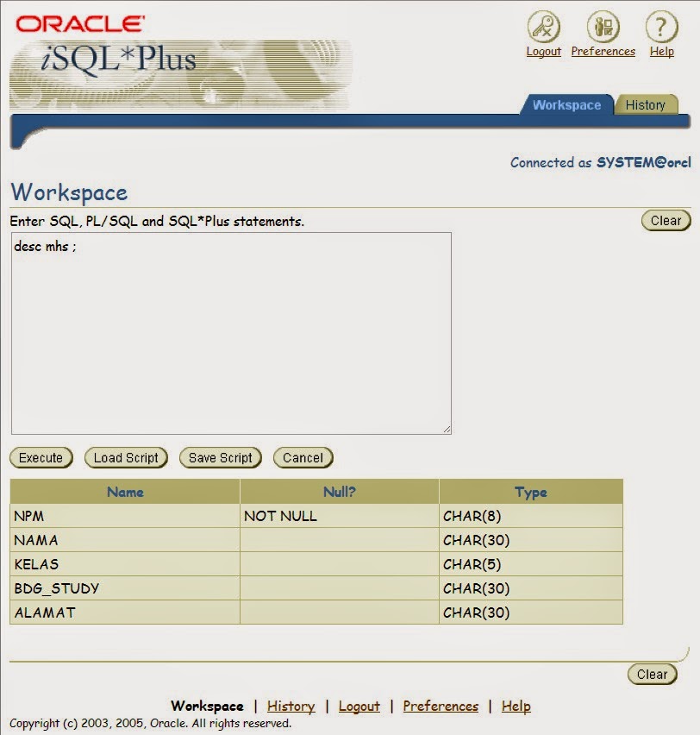Click the Connected as SYSTEM@orcl text
The height and width of the screenshot is (735, 700).
[601, 162]
